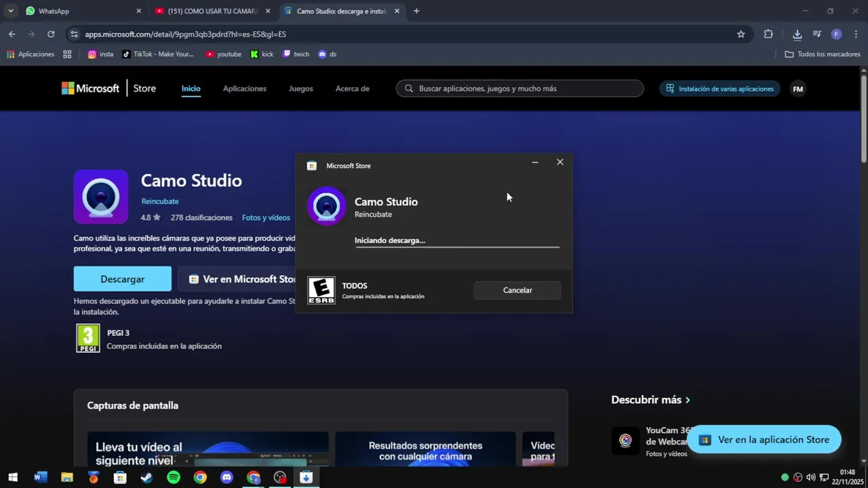The image size is (868, 488).
Task: Click the Microsoft logo in header
Action: point(90,88)
